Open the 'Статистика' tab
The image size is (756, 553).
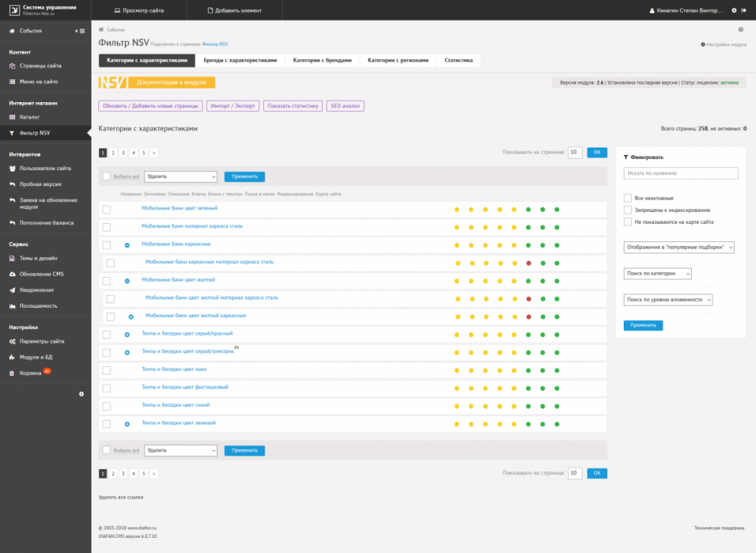point(458,61)
